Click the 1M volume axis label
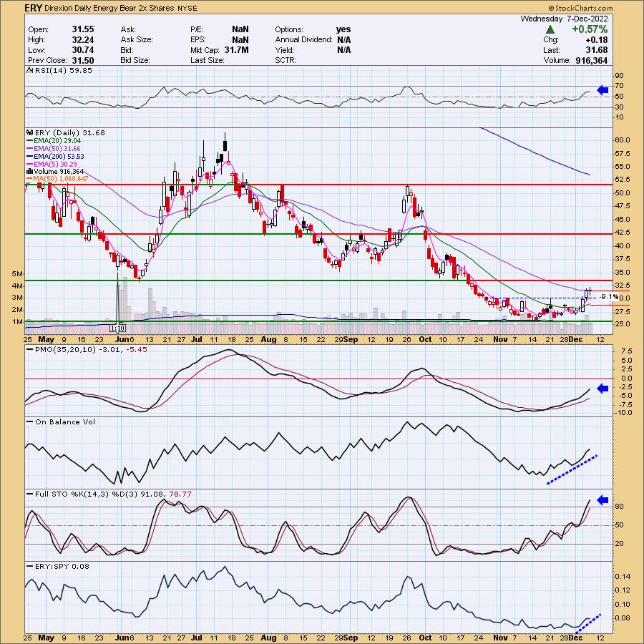The image size is (644, 644). [x=17, y=321]
